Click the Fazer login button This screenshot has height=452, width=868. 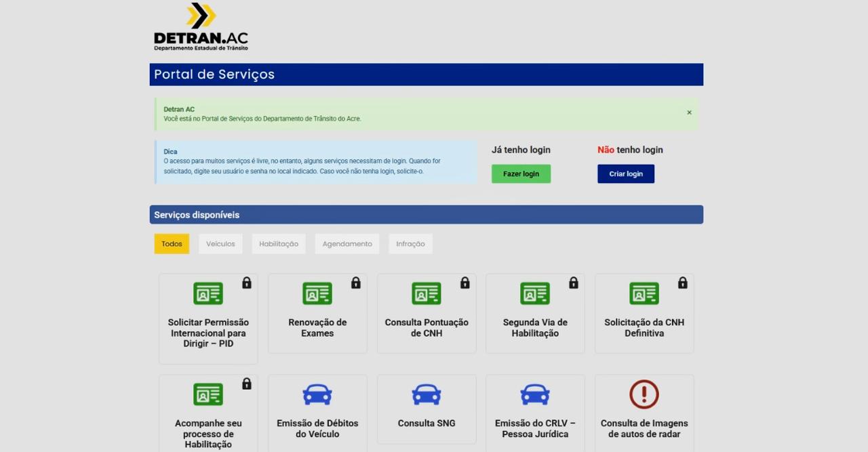click(x=520, y=173)
